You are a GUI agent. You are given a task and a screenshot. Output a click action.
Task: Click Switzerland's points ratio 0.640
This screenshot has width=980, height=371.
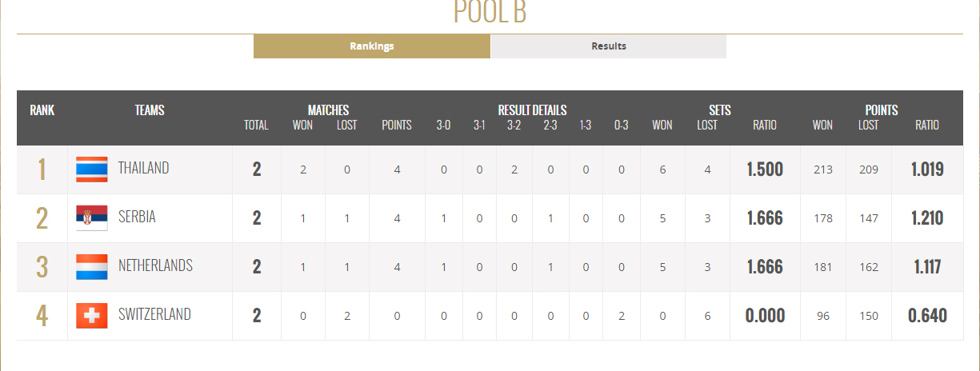click(x=928, y=316)
